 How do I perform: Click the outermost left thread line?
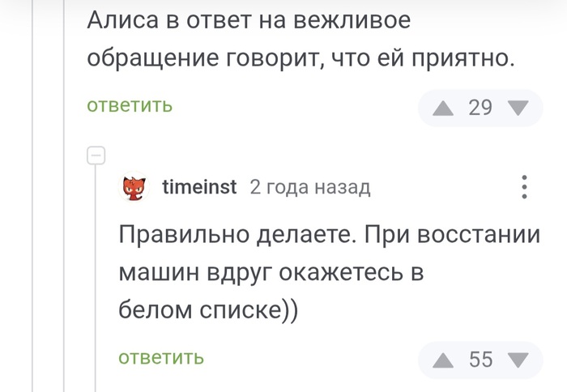click(34, 243)
